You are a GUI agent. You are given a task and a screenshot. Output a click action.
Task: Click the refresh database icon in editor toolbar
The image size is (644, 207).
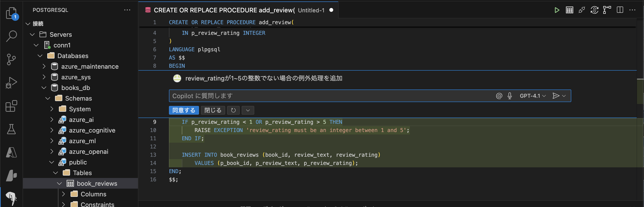point(594,10)
